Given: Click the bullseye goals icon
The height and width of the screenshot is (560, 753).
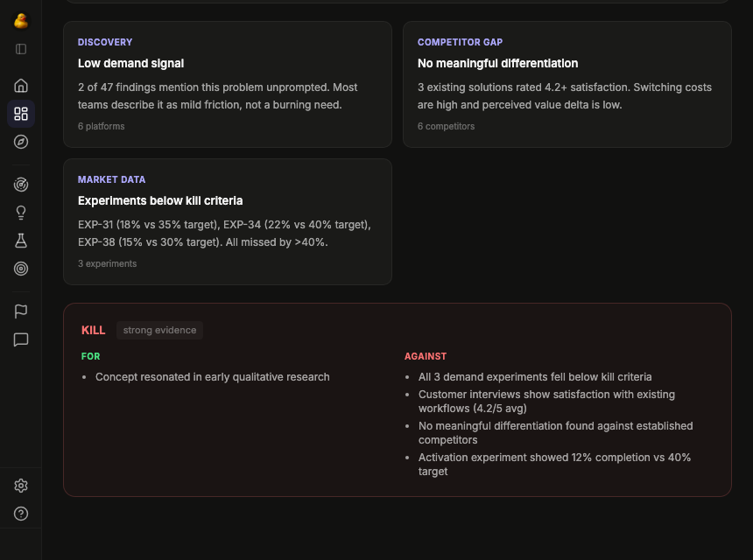Looking at the screenshot, I should (20, 269).
